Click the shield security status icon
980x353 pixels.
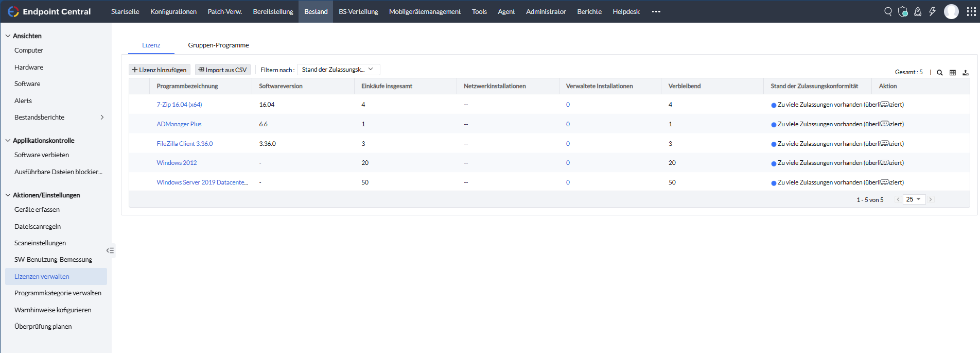pos(903,11)
